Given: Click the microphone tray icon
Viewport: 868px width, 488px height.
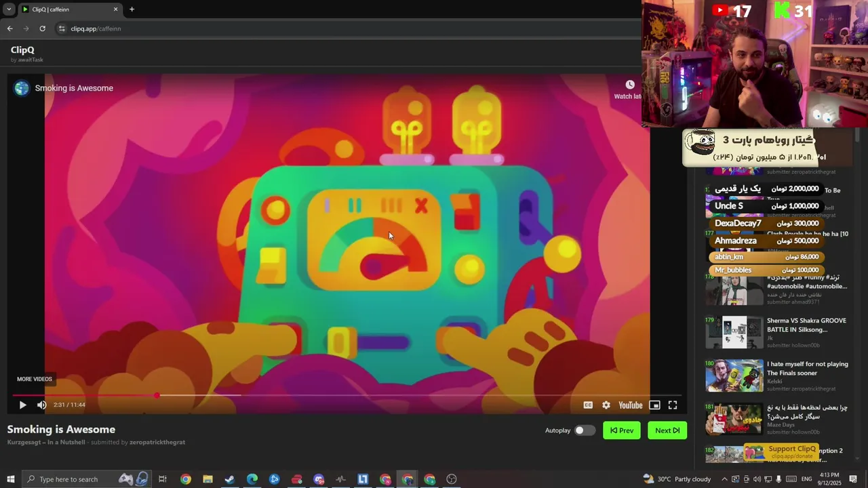Looking at the screenshot, I should click(x=779, y=479).
